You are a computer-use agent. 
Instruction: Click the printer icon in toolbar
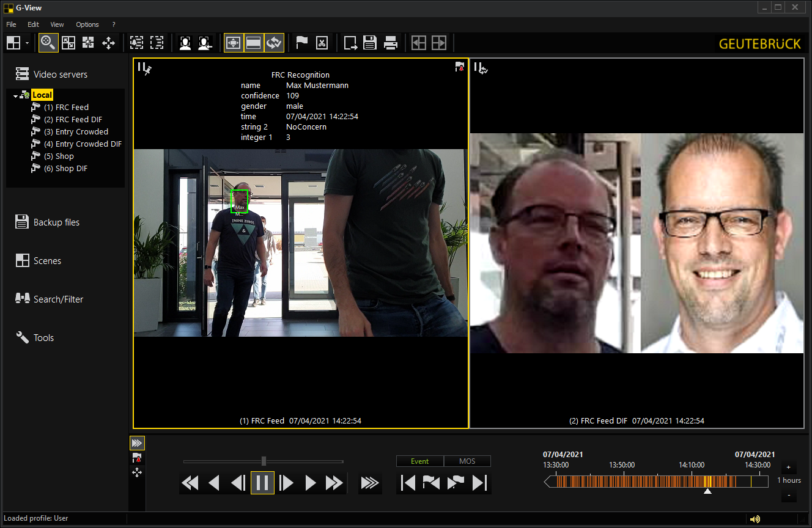pyautogui.click(x=391, y=43)
